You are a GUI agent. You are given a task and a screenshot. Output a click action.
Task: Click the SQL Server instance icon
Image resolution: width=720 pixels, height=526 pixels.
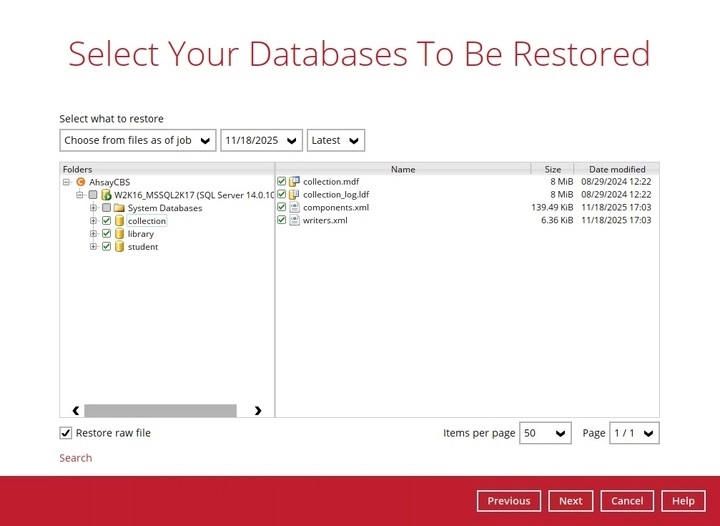106,195
